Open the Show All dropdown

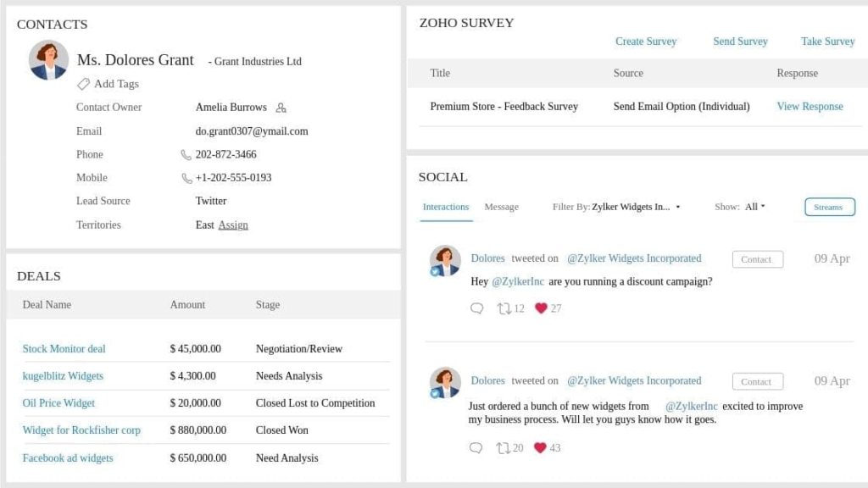click(753, 207)
